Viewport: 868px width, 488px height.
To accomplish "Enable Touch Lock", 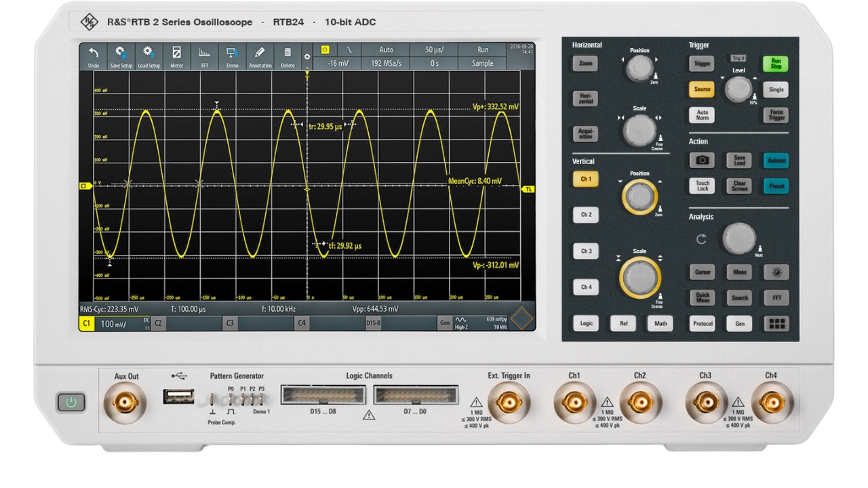I will (x=702, y=186).
